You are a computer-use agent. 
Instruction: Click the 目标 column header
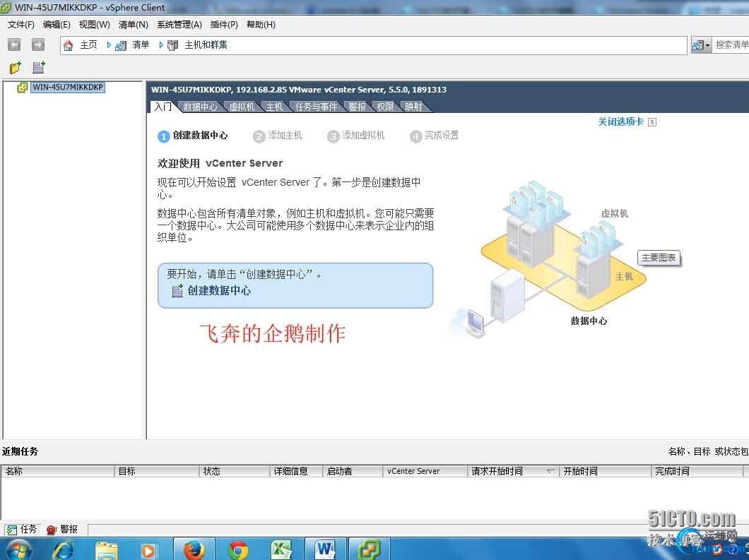point(156,471)
